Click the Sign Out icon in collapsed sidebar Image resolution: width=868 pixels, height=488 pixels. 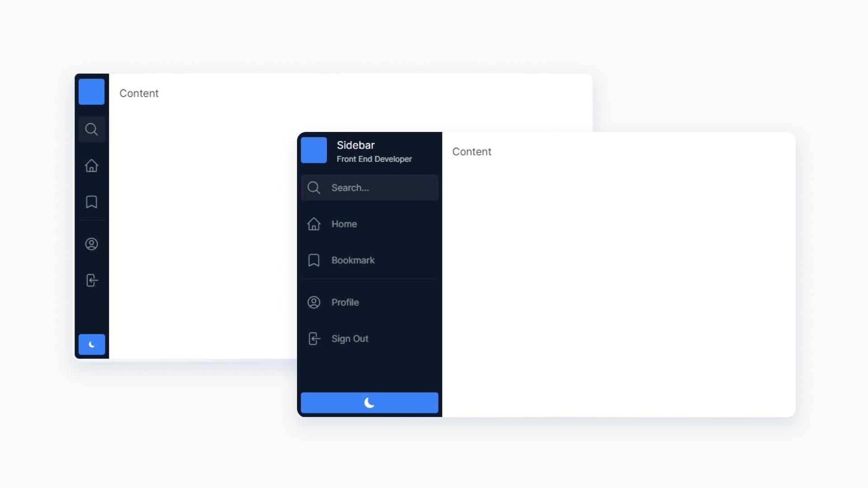coord(92,280)
